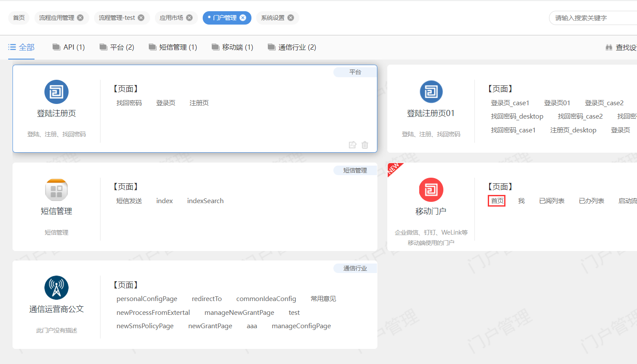Switch to the 应用市场 tab
This screenshot has width=637, height=364.
point(171,18)
